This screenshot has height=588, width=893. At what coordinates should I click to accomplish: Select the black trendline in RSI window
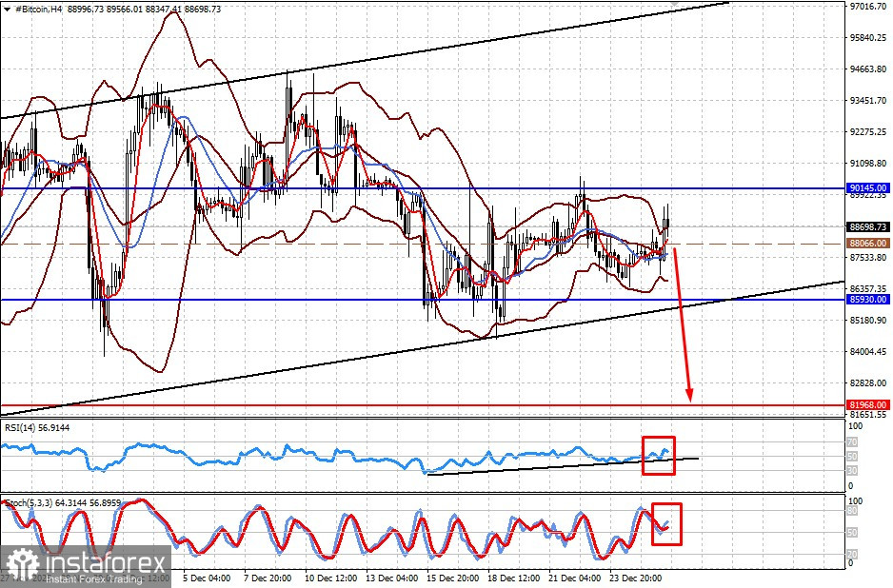(x=563, y=465)
